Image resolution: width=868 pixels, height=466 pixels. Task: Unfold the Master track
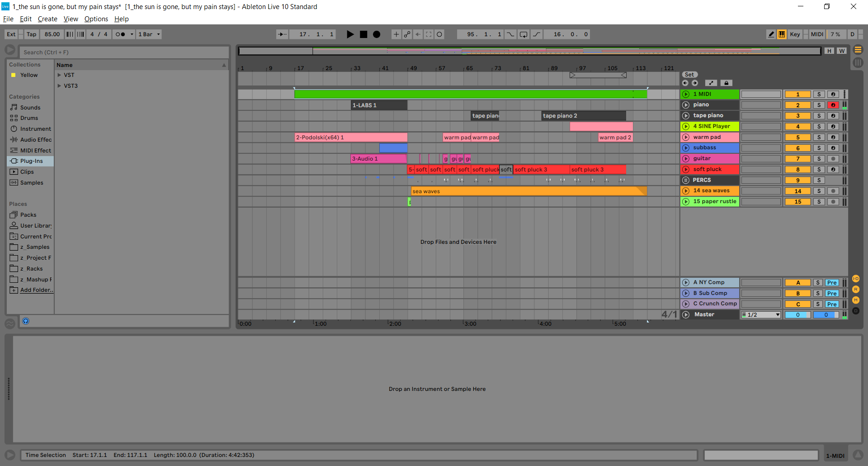686,315
